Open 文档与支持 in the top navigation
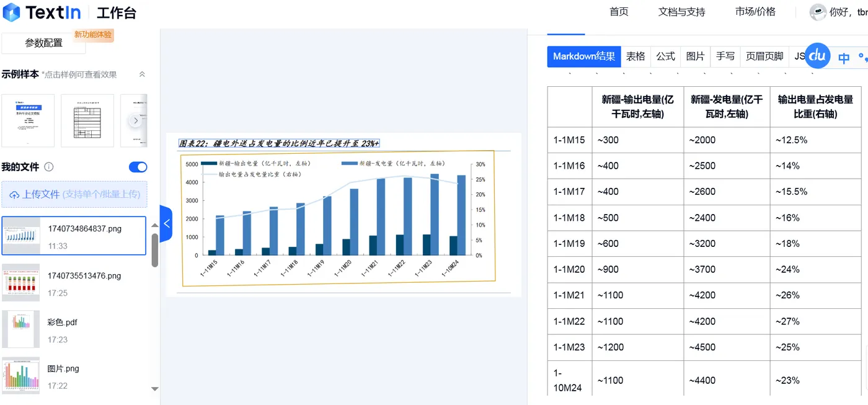Image resolution: width=868 pixels, height=405 pixels. [681, 12]
